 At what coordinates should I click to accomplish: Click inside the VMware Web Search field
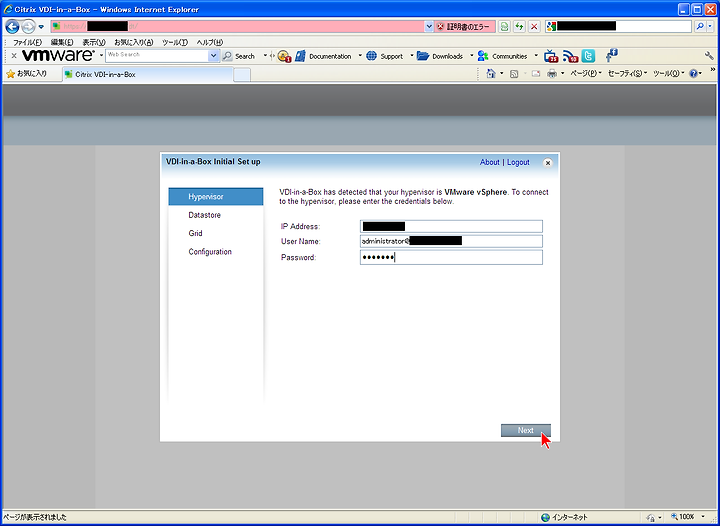tap(157, 56)
